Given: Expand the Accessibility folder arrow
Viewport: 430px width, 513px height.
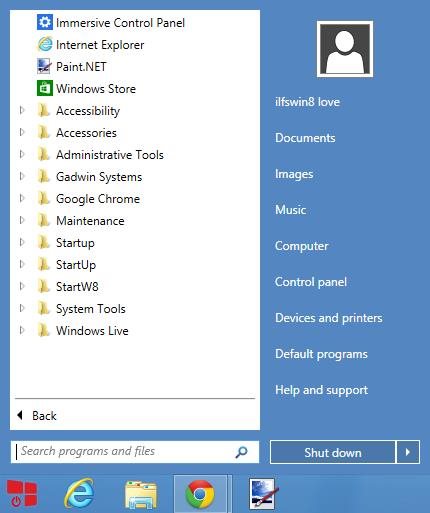Looking at the screenshot, I should click(x=22, y=110).
